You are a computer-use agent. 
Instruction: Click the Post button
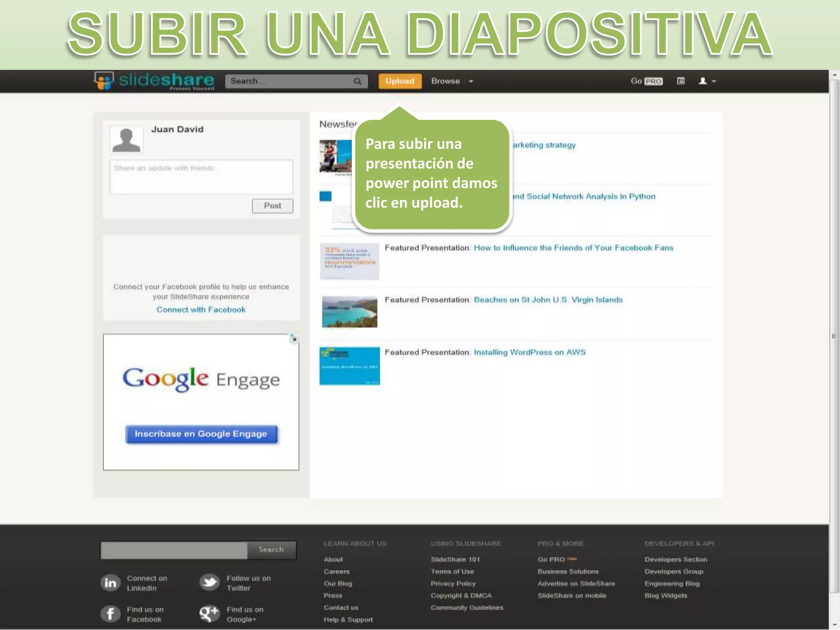(x=272, y=206)
